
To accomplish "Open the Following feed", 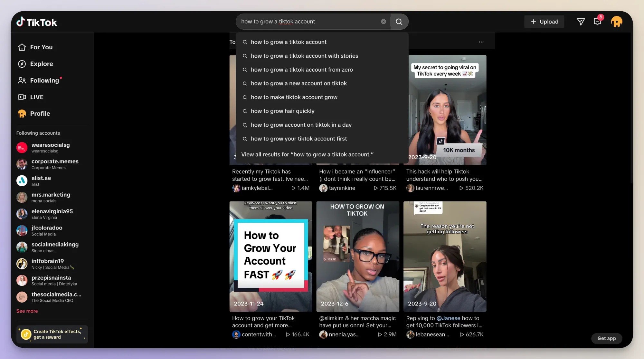I will point(39,80).
